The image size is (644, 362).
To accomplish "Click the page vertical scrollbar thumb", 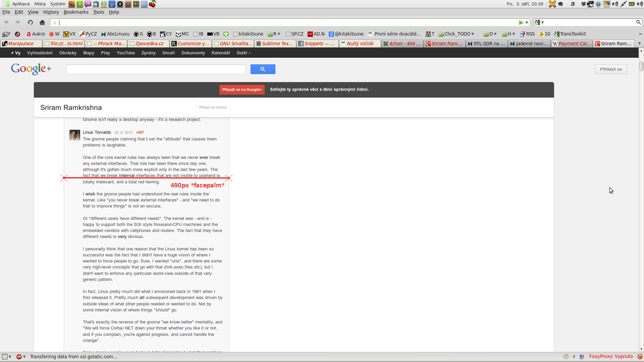I will coord(641,66).
